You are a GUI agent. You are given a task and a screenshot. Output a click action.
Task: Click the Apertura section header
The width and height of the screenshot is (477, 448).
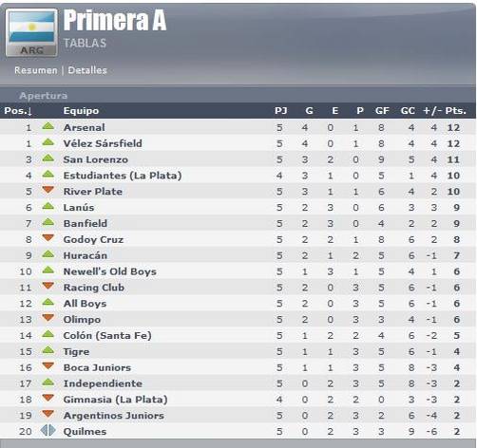44,96
